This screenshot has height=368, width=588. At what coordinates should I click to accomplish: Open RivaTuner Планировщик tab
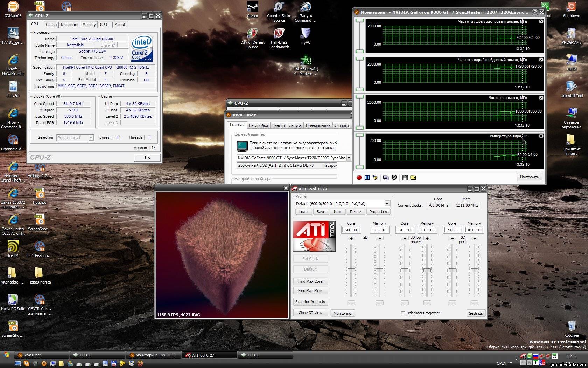[318, 125]
